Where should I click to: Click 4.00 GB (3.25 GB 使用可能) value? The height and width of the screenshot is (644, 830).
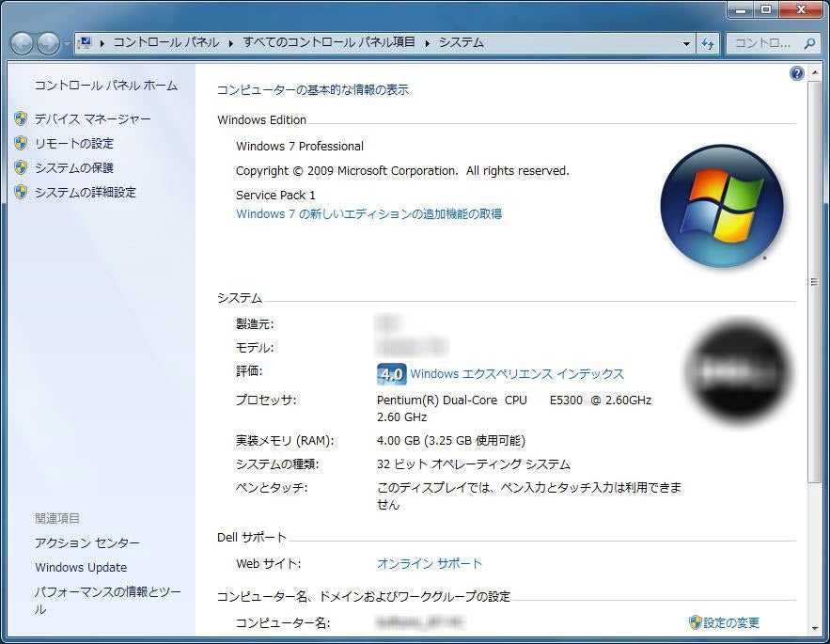pyautogui.click(x=451, y=441)
